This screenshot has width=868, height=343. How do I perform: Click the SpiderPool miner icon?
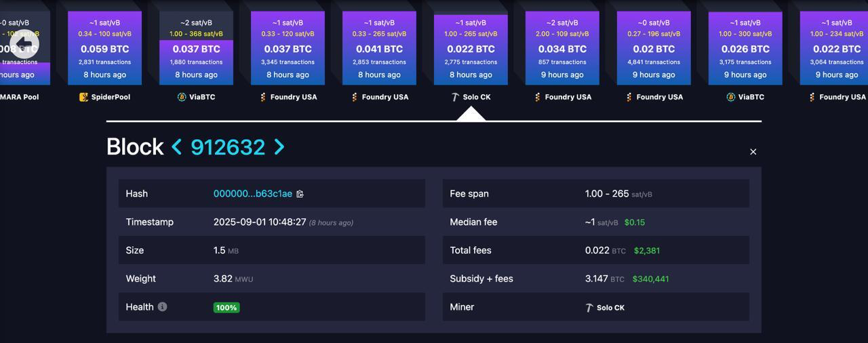[x=83, y=97]
